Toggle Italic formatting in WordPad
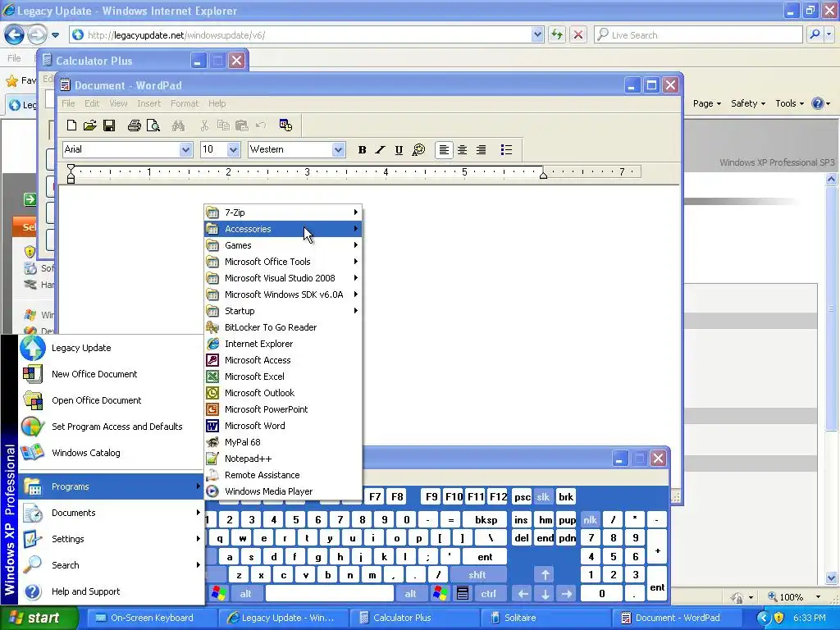The width and height of the screenshot is (840, 630). [x=381, y=150]
